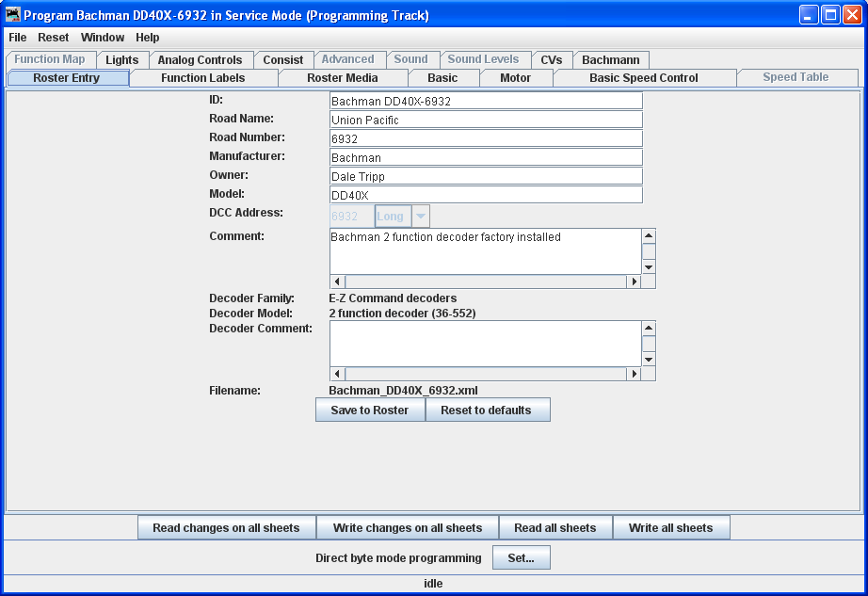Open the File menu

click(18, 38)
